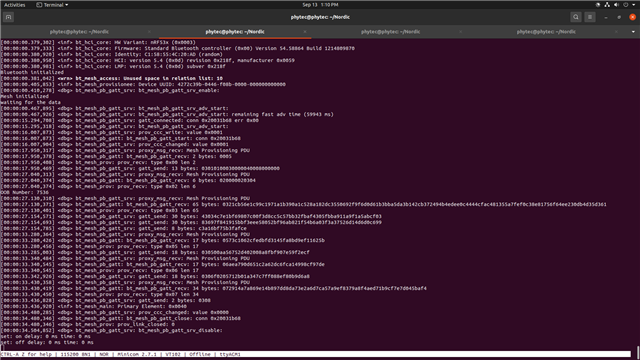Click 'CTRL-A Z for help' in status bar

point(26,354)
